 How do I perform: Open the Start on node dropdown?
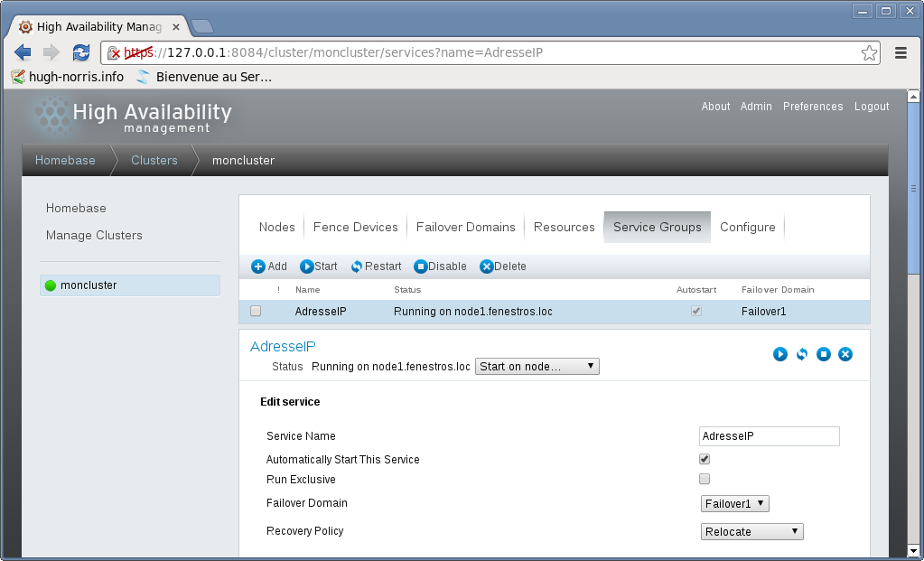(537, 367)
